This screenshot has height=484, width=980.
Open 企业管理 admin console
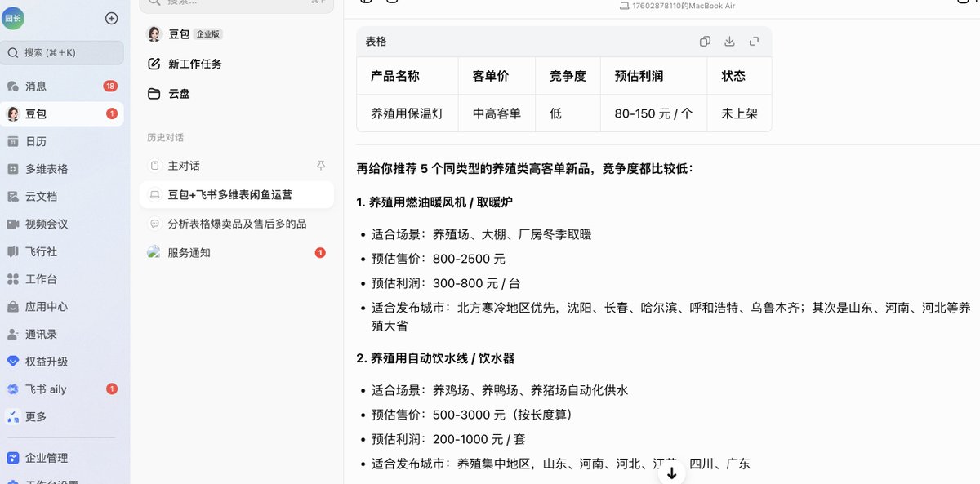(62, 458)
